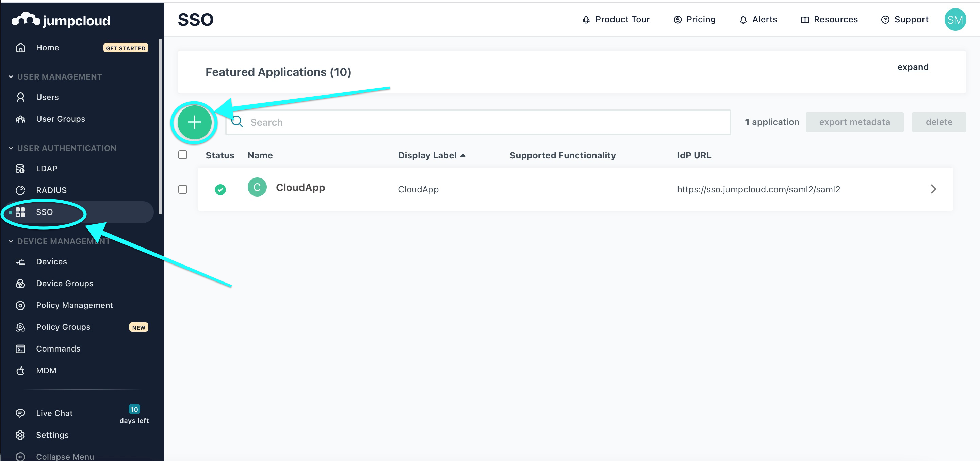
Task: Go to RADIUS page
Action: pos(51,190)
